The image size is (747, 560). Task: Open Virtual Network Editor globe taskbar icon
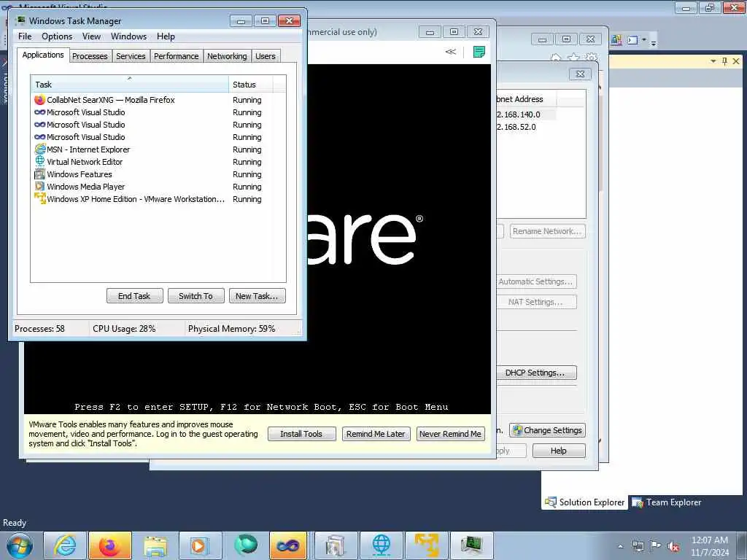pos(381,545)
